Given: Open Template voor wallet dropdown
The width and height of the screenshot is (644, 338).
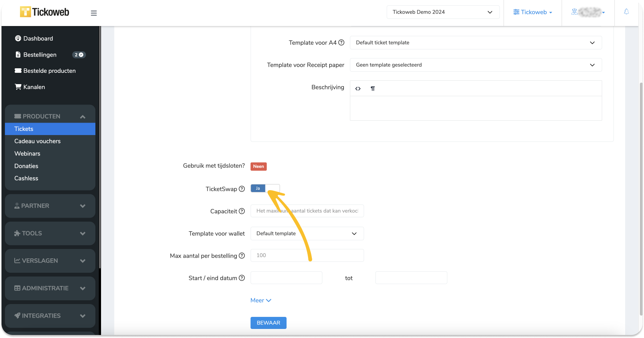Looking at the screenshot, I should point(307,234).
